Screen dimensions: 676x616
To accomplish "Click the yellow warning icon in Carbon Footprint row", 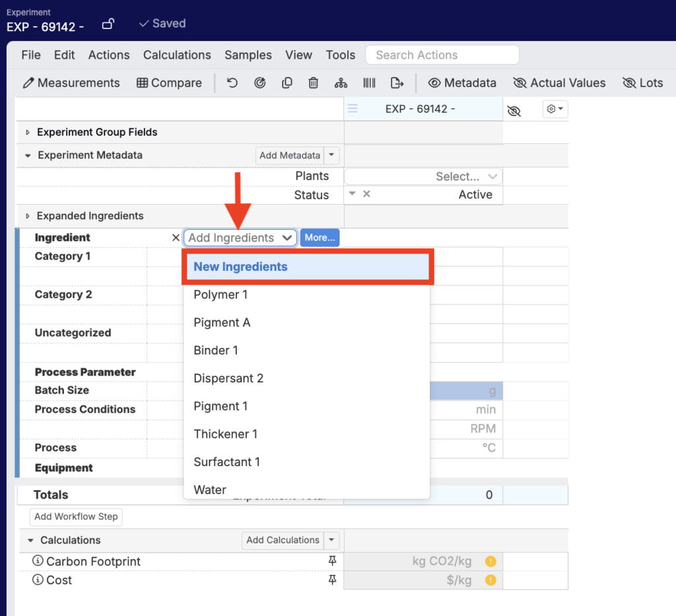I will [x=490, y=561].
